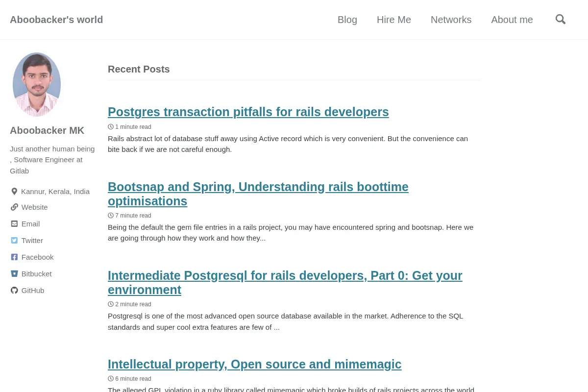Click the location pin icon
The height and width of the screenshot is (392, 588).
coord(14,191)
